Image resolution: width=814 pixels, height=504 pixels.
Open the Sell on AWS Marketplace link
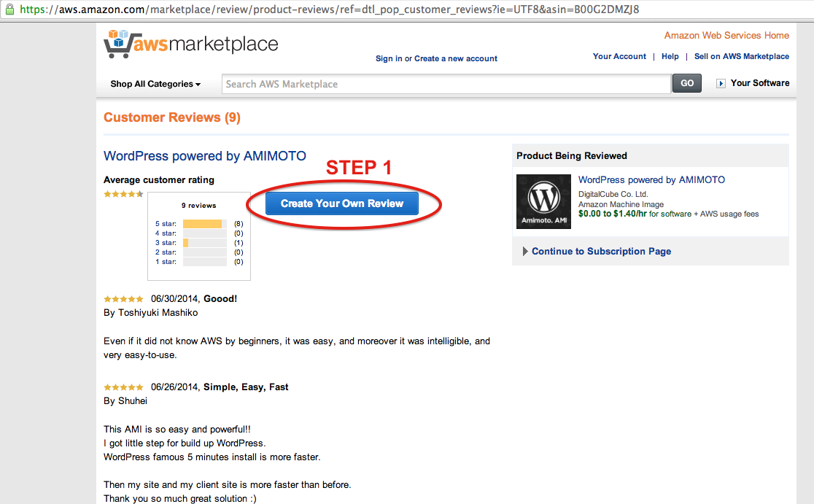click(741, 56)
